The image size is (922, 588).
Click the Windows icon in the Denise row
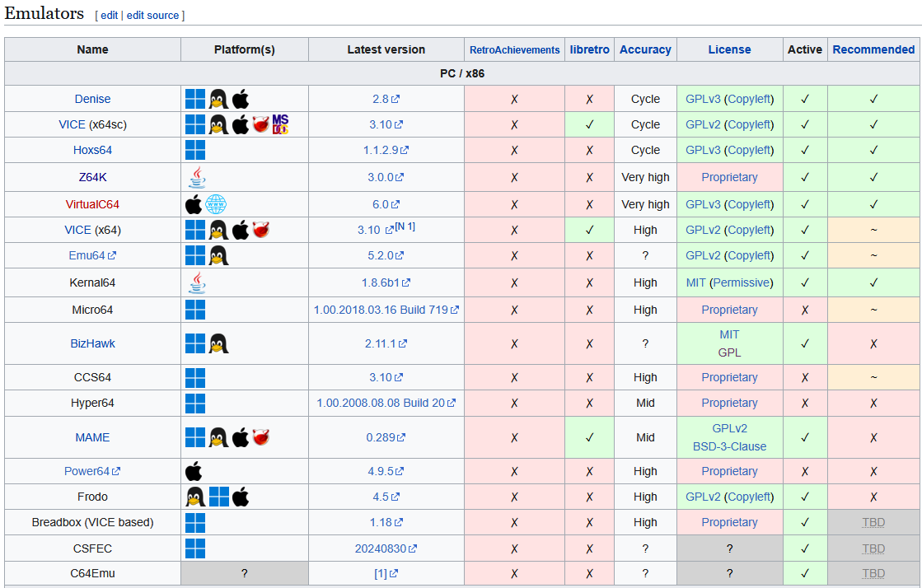(195, 99)
